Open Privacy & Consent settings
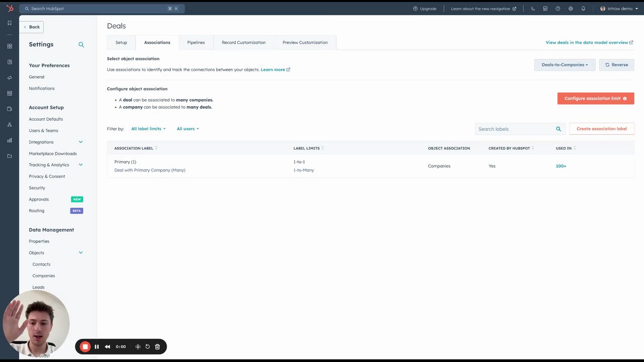This screenshot has height=362, width=644. (x=47, y=176)
